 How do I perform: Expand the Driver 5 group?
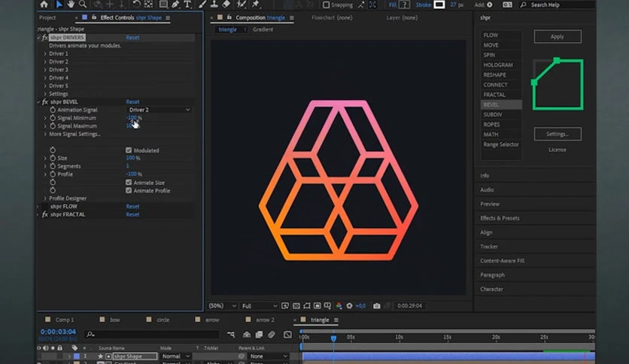45,86
